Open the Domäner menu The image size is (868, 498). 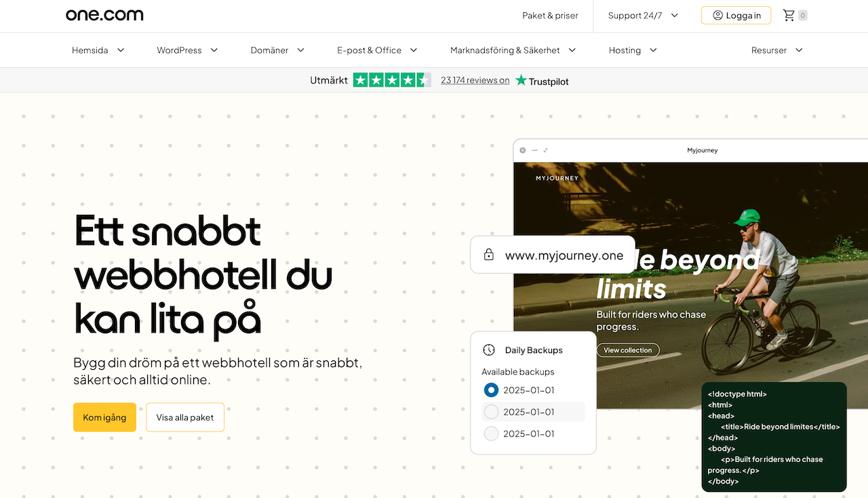[x=277, y=50]
